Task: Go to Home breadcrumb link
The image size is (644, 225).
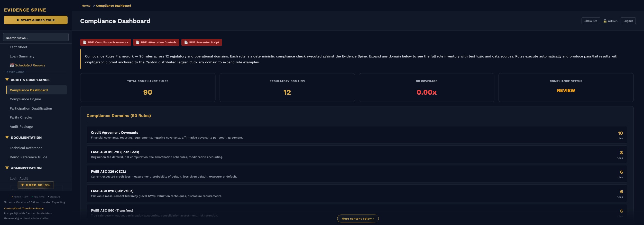Action: pyautogui.click(x=86, y=6)
